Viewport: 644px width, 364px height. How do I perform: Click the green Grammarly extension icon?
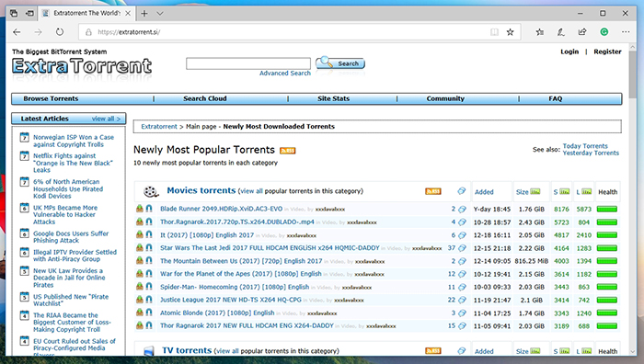point(604,32)
